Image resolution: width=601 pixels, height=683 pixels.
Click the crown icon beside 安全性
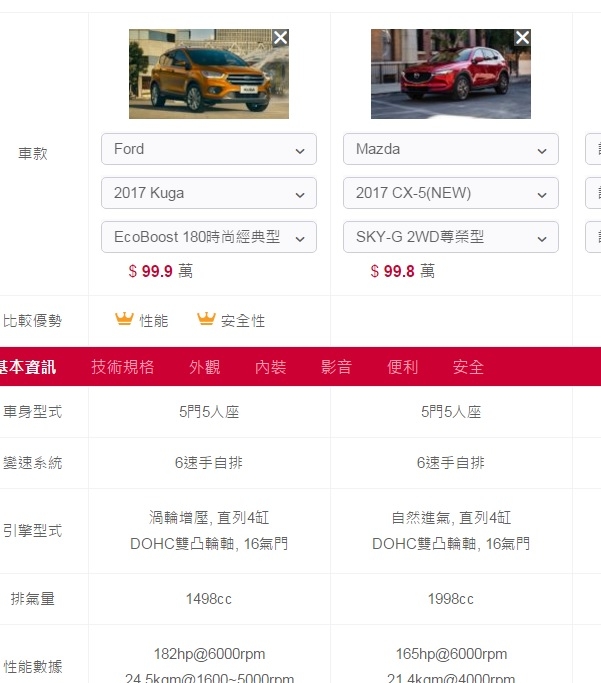click(206, 319)
